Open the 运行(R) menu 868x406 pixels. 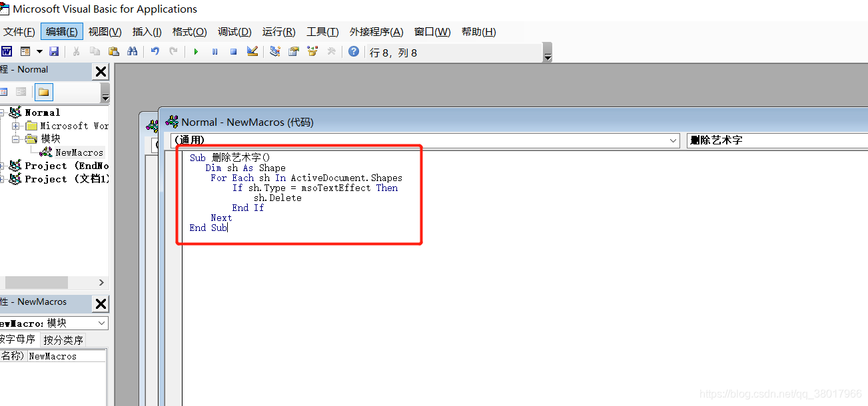(x=278, y=31)
